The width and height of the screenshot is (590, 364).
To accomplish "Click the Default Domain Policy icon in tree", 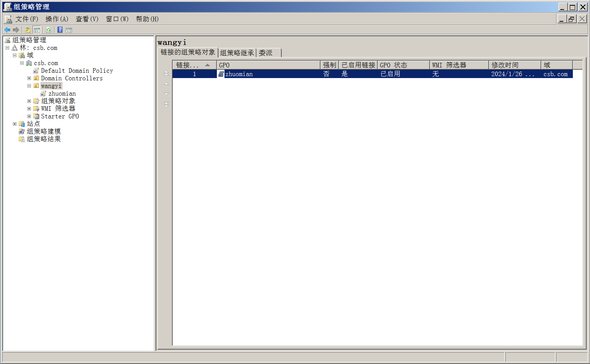I will pyautogui.click(x=36, y=71).
